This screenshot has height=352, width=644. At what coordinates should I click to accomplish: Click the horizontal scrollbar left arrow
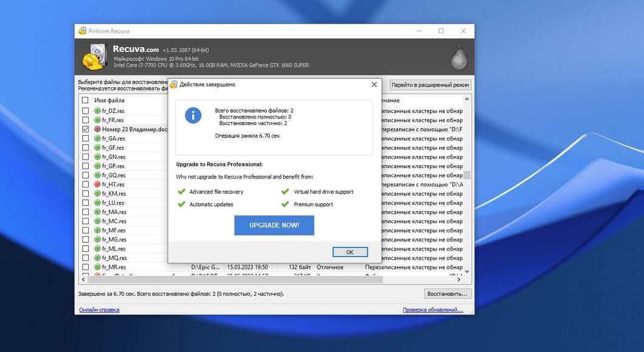click(83, 279)
